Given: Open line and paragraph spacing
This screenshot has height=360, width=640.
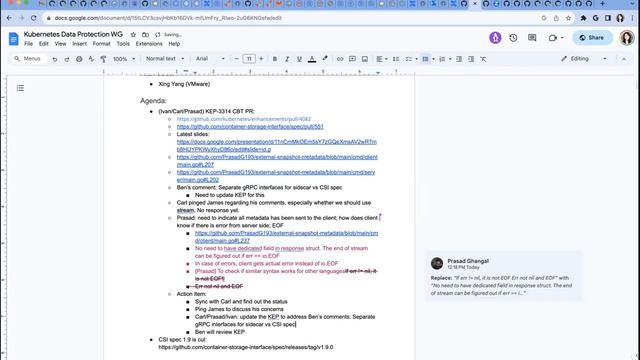Looking at the screenshot, I should tap(396, 59).
